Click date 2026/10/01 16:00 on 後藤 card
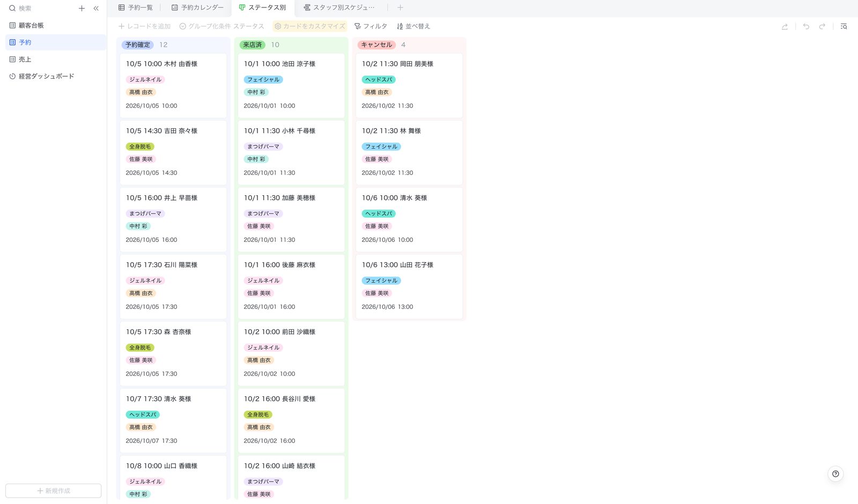This screenshot has width=858, height=504. [x=269, y=307]
